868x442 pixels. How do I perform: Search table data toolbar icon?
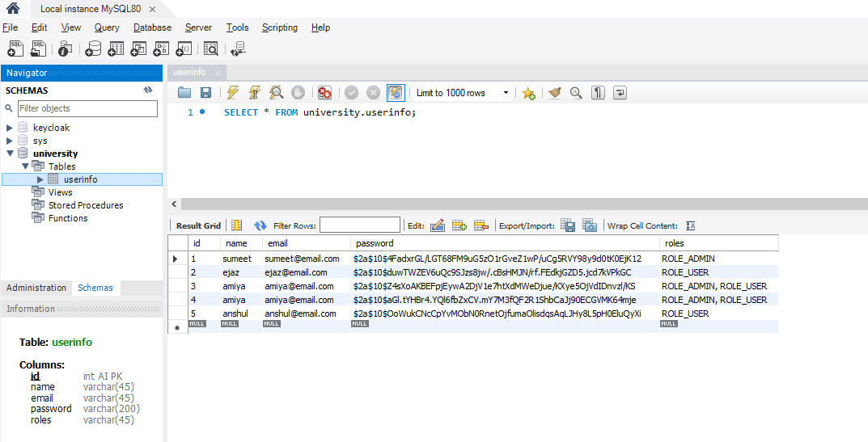click(x=211, y=48)
